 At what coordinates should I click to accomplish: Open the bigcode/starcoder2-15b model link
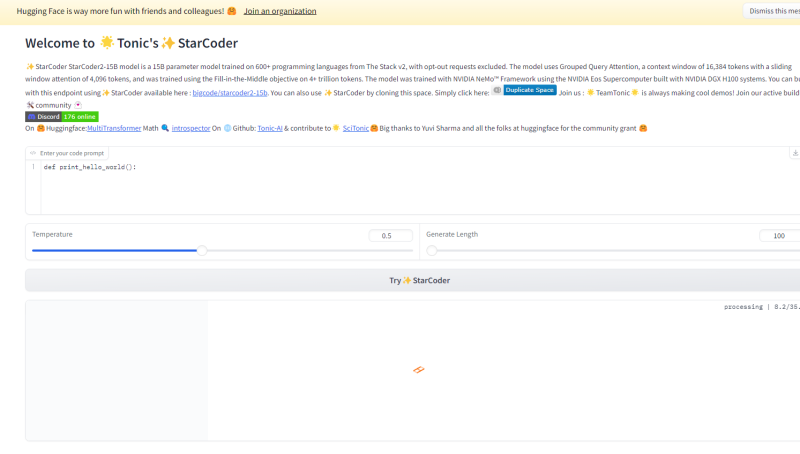coord(230,93)
